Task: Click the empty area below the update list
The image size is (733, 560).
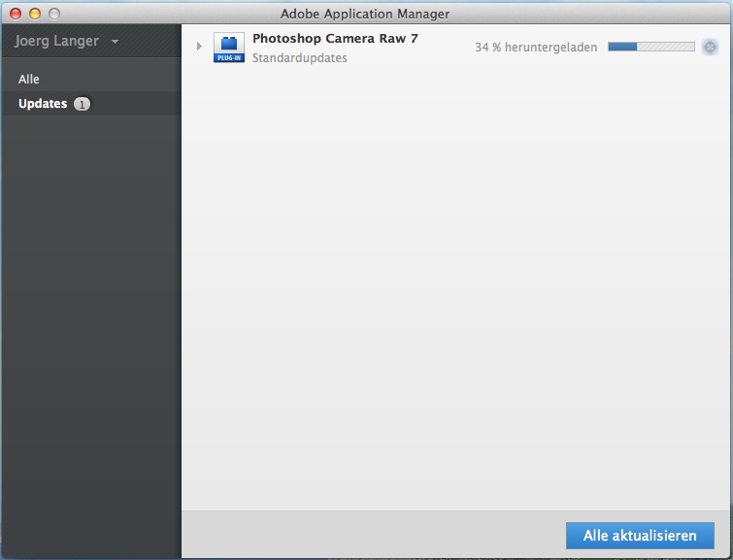Action: (x=456, y=291)
